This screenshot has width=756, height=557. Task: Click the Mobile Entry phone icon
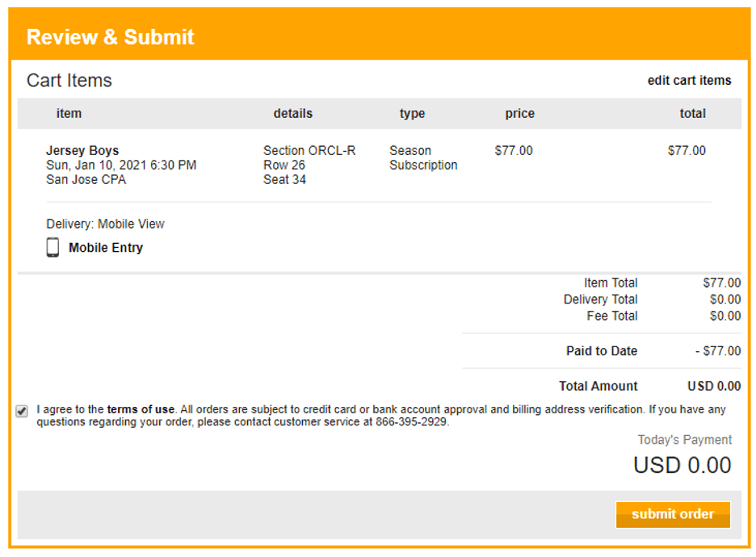[x=52, y=247]
